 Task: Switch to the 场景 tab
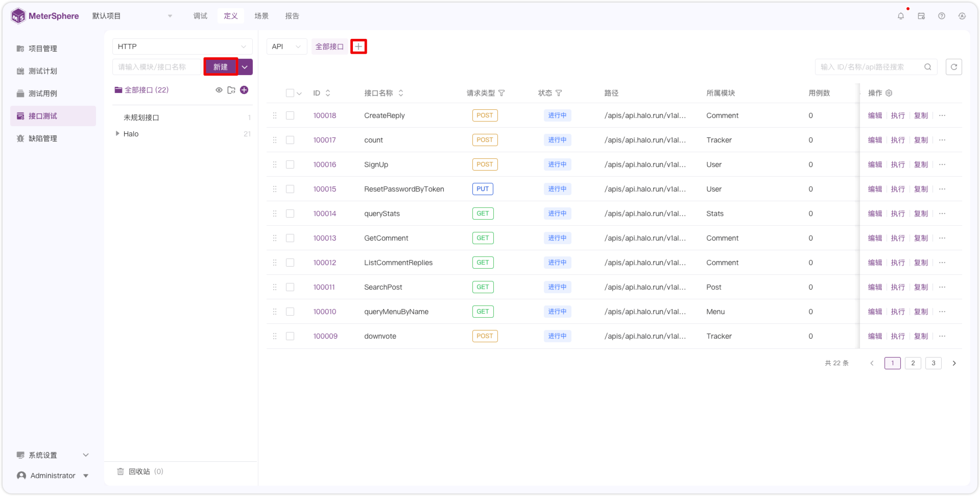(x=261, y=16)
